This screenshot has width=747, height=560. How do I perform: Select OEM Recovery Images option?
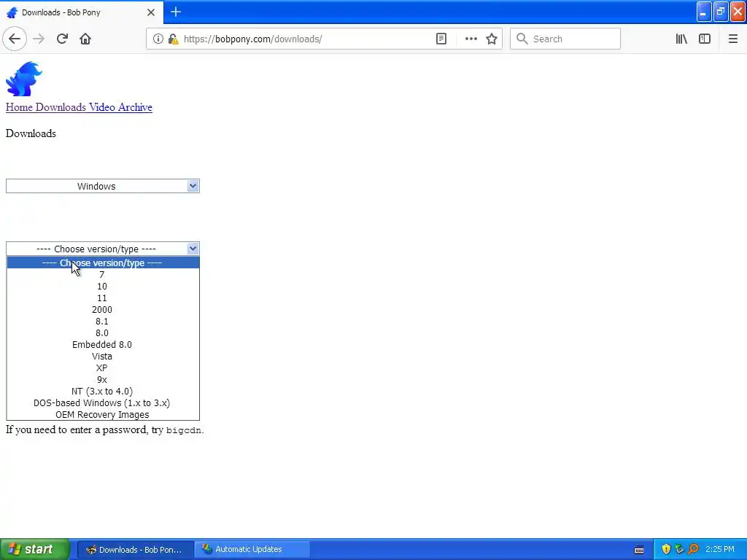coord(102,415)
